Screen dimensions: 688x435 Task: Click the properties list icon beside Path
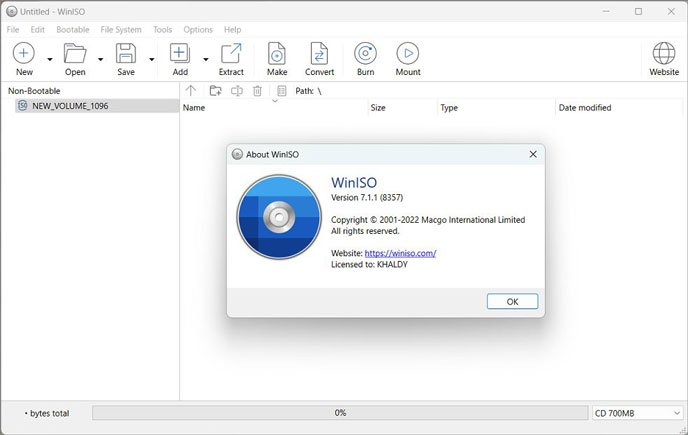282,91
